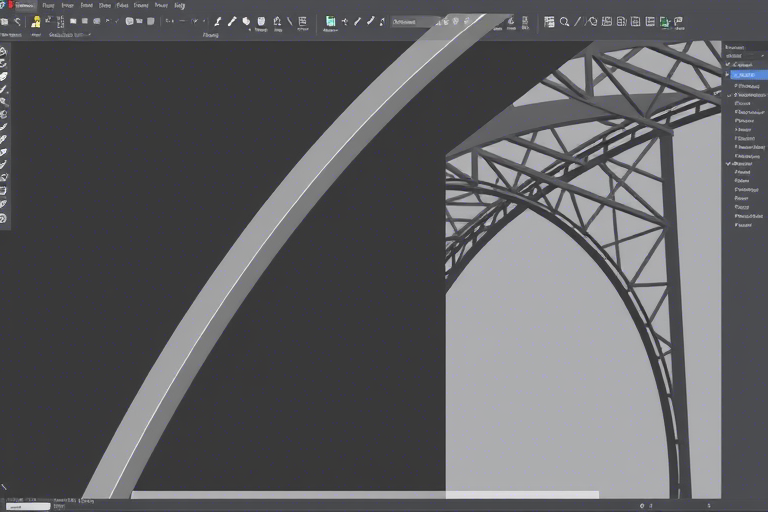Screen dimensions: 768x512
Task: Toggle the first checkmark in right panel
Action: (728, 65)
